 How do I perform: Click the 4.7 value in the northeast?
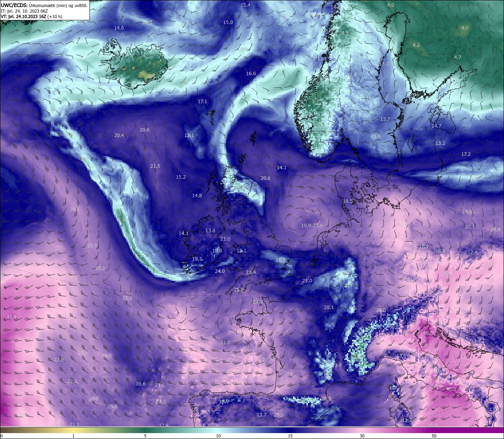tap(458, 57)
